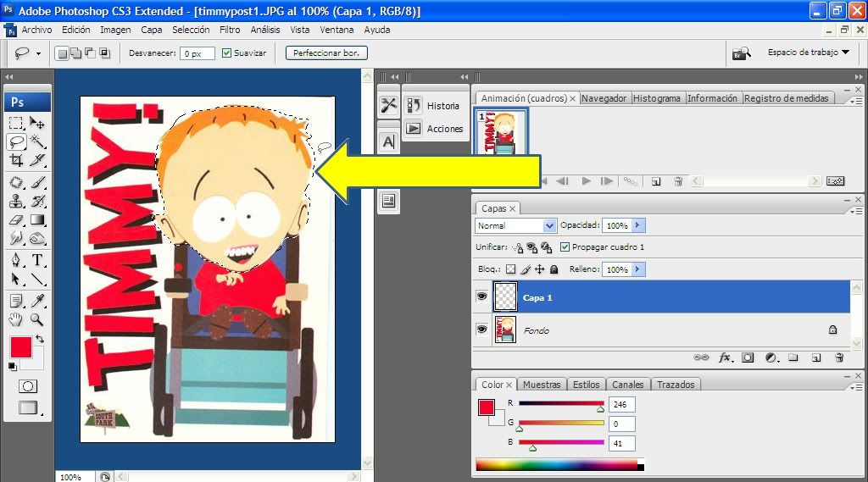Select the Pen tool

coord(16,260)
